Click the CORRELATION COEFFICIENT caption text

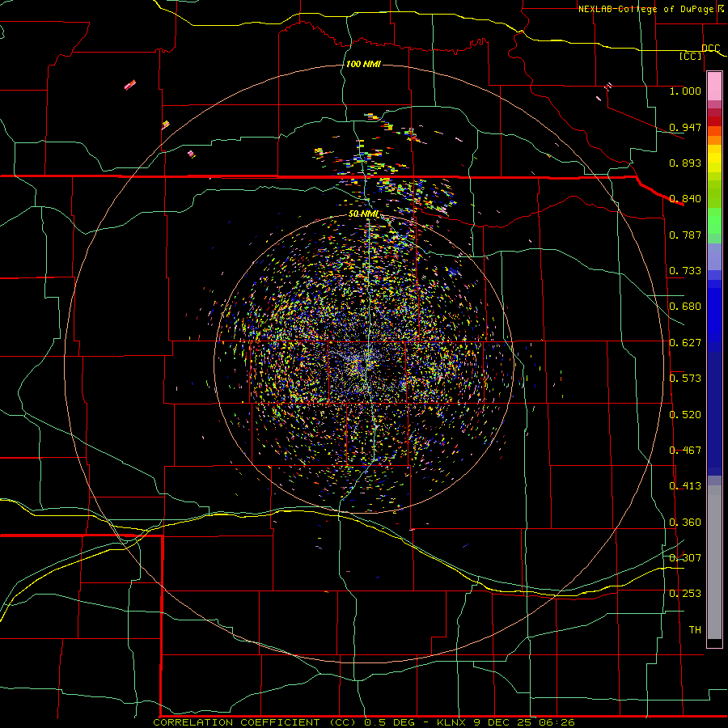[236, 722]
